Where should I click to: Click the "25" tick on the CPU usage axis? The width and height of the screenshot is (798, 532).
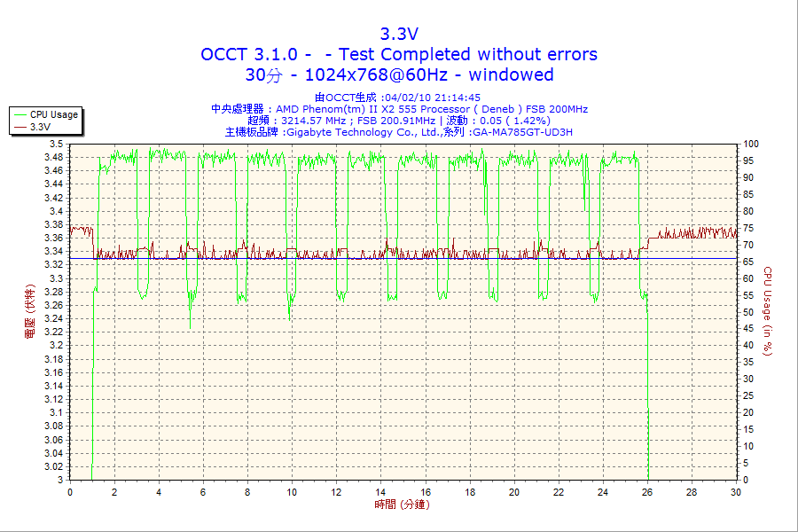pyautogui.click(x=748, y=396)
